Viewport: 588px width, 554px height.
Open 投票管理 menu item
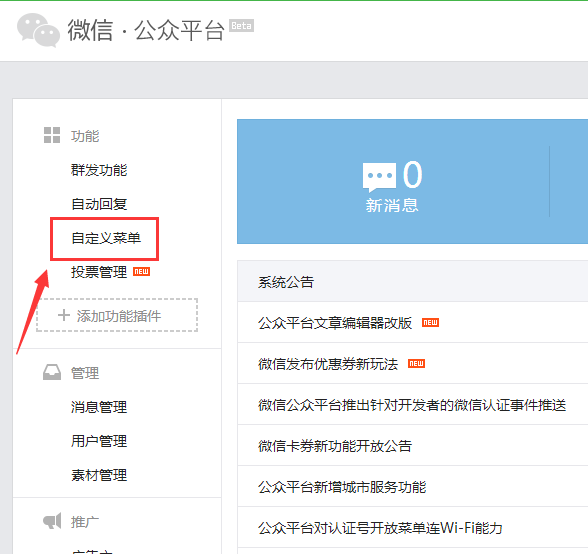pos(99,272)
